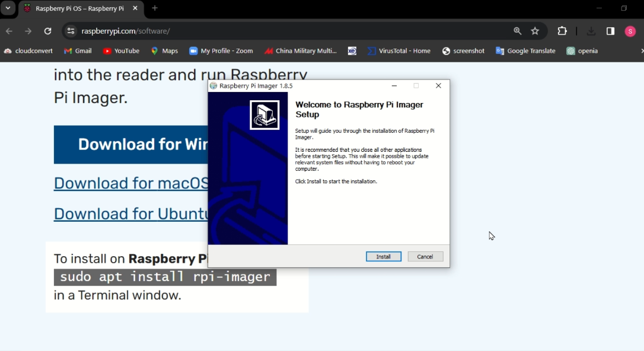This screenshot has height=351, width=644.
Task: Open Download for Ubuntu link
Action: 131,214
